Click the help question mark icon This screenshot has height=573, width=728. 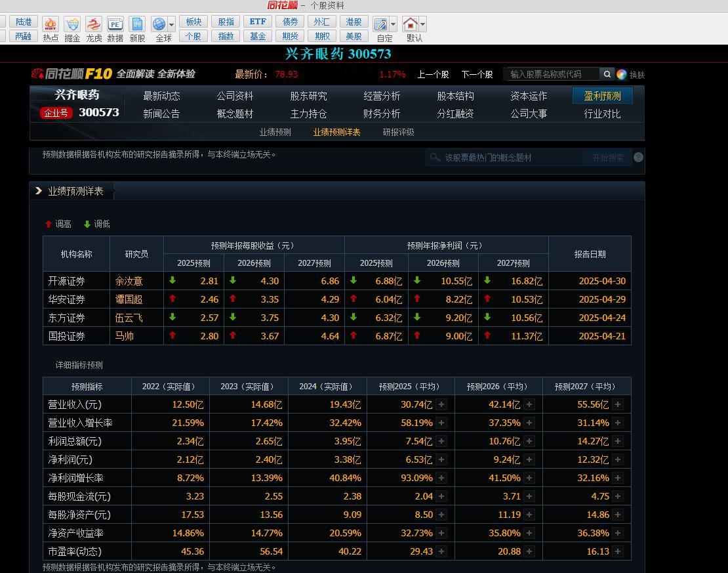(x=638, y=157)
